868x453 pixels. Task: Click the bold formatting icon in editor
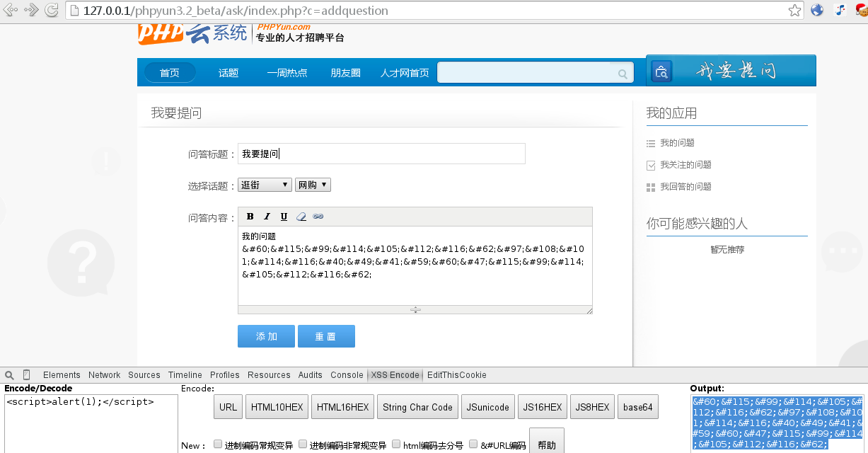pos(250,217)
